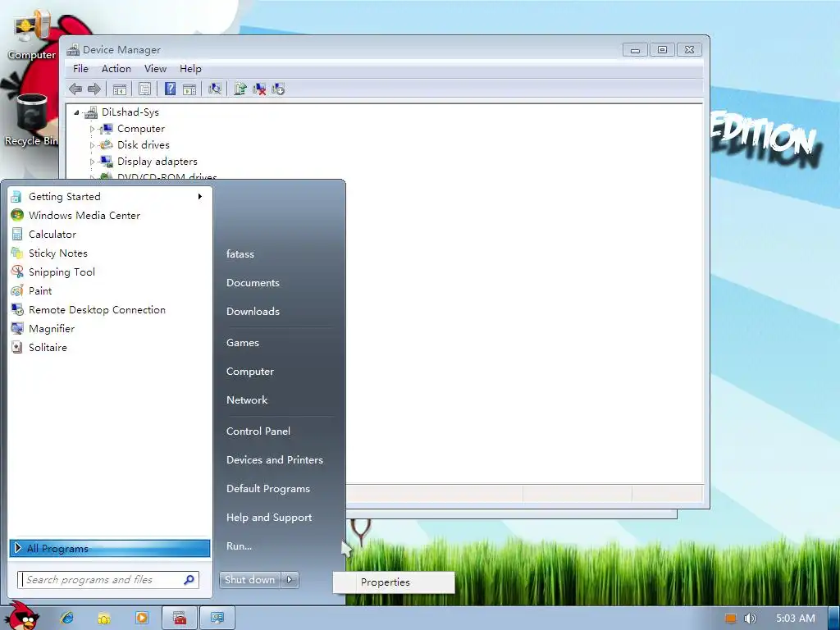Image resolution: width=840 pixels, height=630 pixels.
Task: Open the Getting Started submenu arrow
Action: 200,197
